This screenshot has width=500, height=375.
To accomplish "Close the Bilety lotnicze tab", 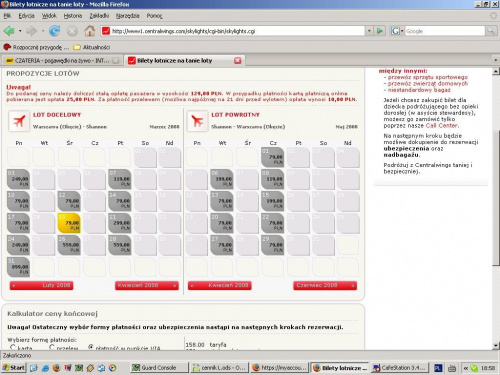I will pos(237,60).
